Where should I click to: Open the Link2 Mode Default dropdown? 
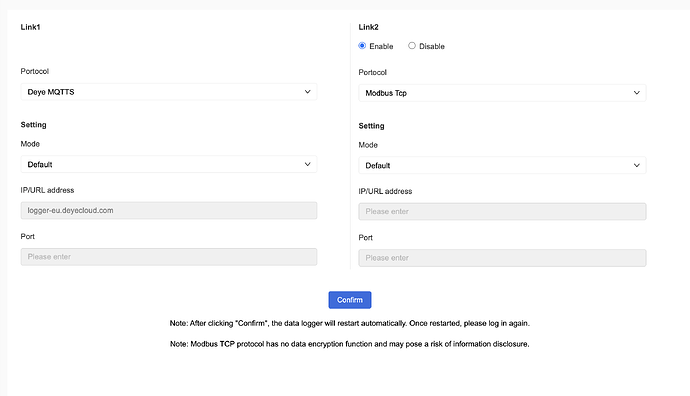(x=502, y=165)
